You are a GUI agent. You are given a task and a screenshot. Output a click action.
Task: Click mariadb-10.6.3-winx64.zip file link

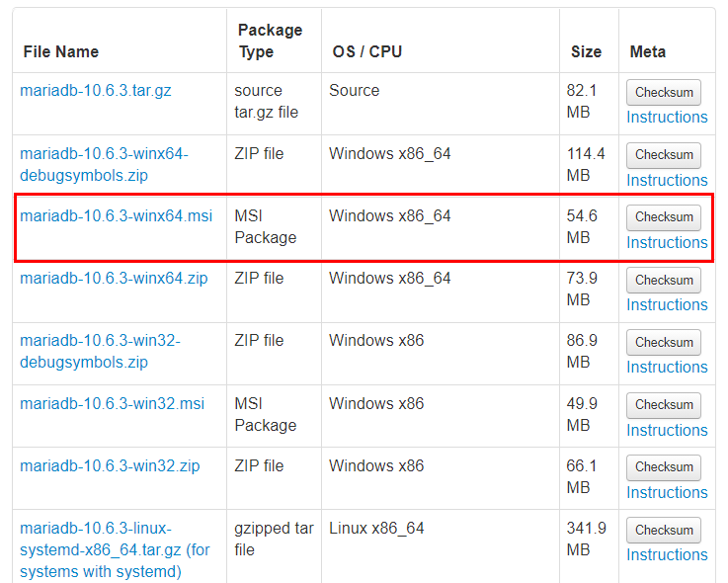pos(114,278)
